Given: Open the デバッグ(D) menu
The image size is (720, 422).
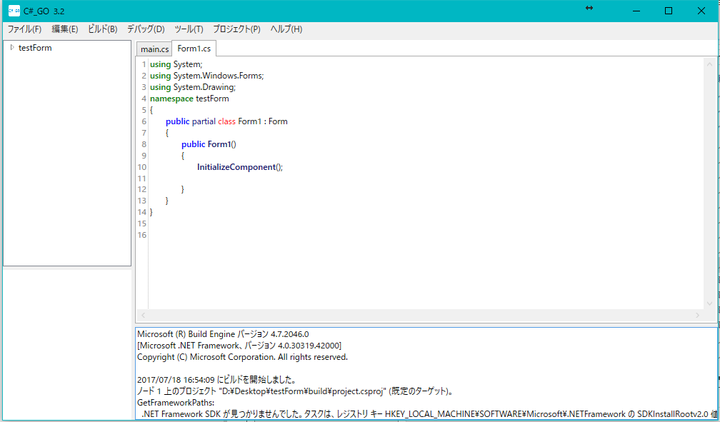Looking at the screenshot, I should (146, 29).
